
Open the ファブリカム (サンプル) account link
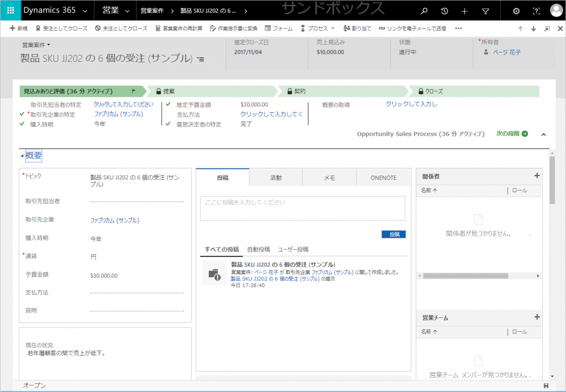(x=114, y=220)
